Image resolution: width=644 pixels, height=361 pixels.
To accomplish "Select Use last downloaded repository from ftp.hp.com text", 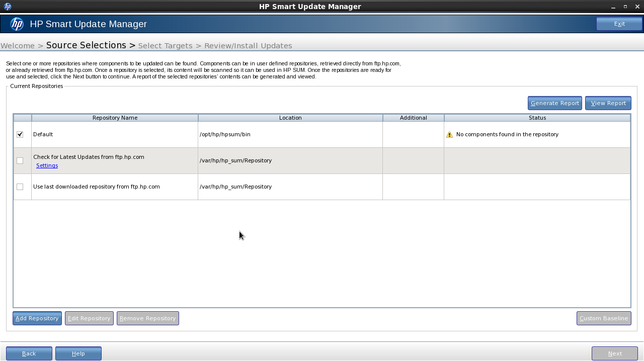I will point(97,187).
